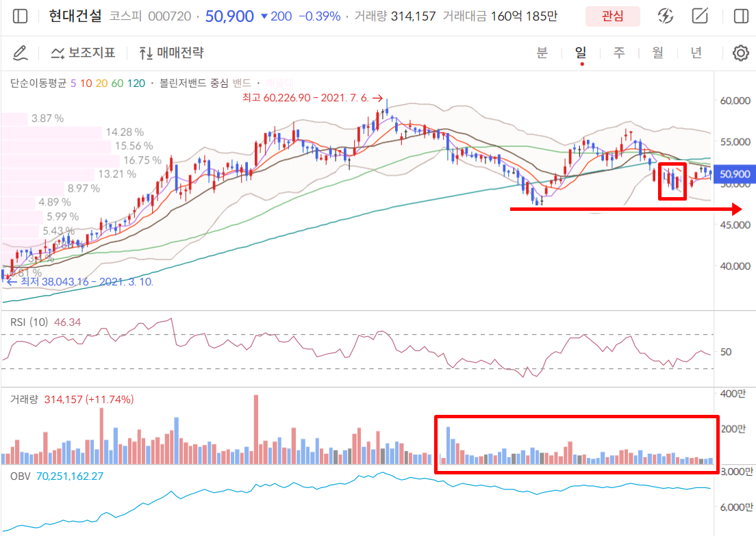Switch to 주 weekly chart
This screenshot has height=536, width=756.
619,53
